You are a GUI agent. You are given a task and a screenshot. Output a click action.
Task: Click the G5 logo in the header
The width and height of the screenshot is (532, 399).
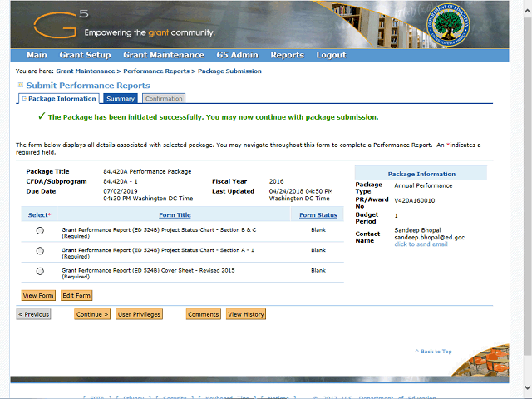coord(61,24)
